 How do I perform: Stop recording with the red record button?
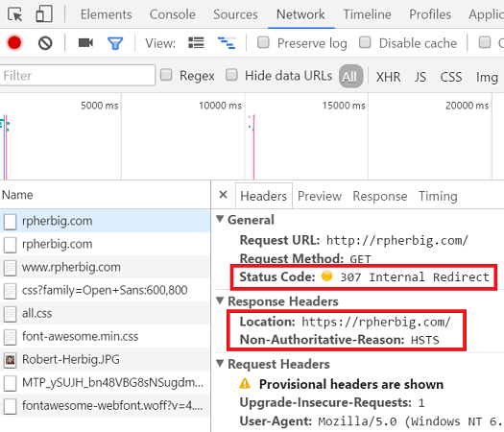point(14,43)
